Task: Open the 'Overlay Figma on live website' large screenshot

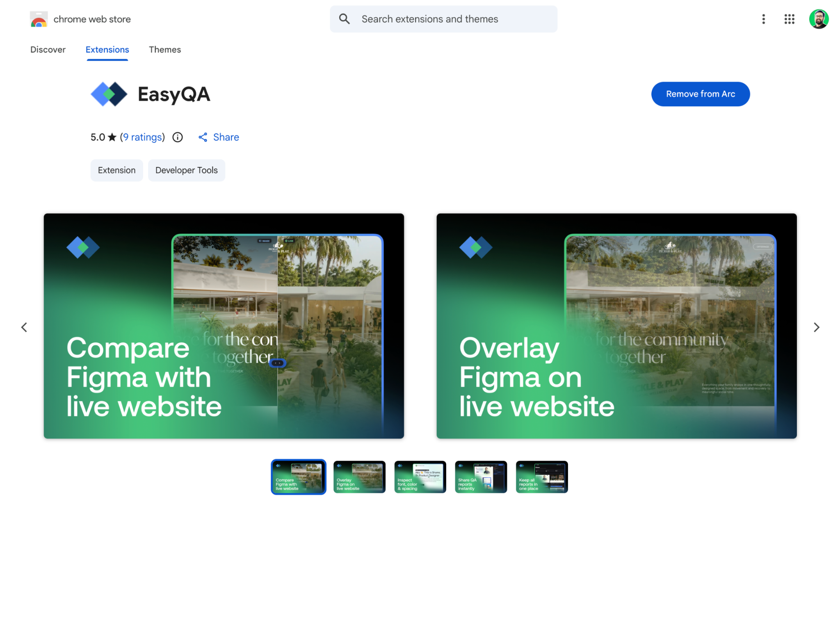Action: [616, 326]
